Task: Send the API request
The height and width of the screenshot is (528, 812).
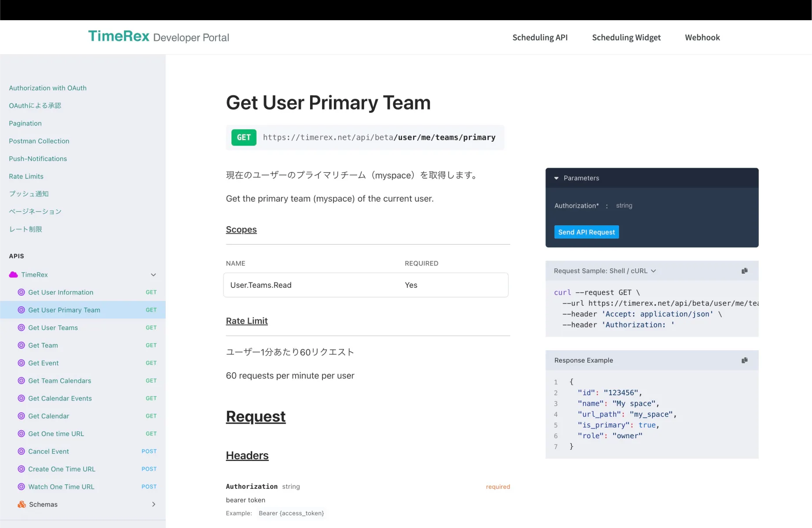Action: pyautogui.click(x=586, y=232)
